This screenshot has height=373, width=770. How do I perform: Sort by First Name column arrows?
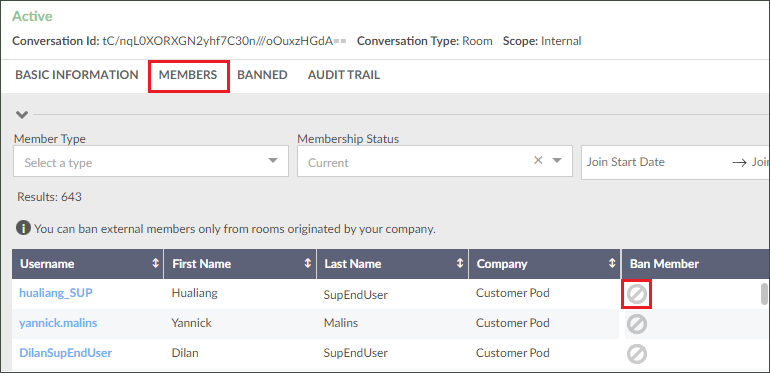308,264
